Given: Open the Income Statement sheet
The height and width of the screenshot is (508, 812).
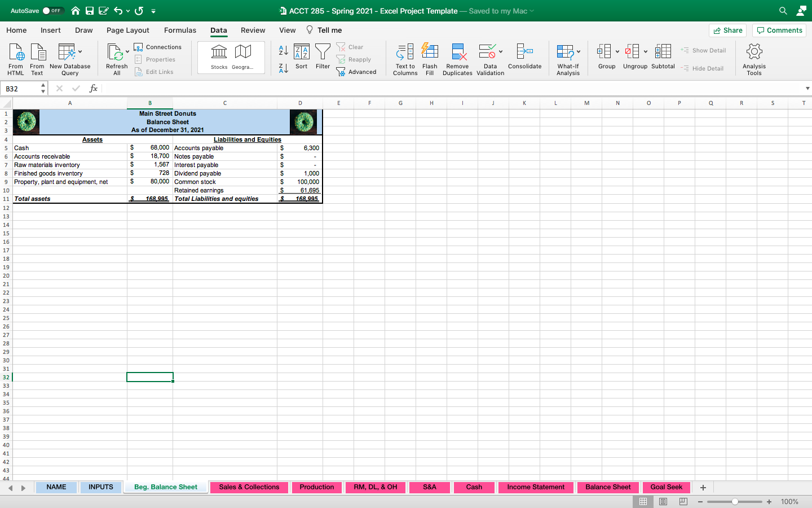Looking at the screenshot, I should pyautogui.click(x=536, y=487).
